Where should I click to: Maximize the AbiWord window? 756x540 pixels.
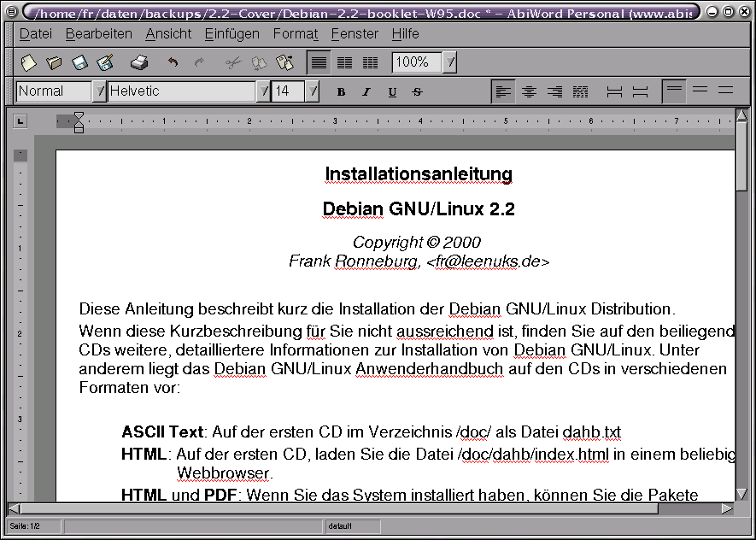(x=729, y=12)
